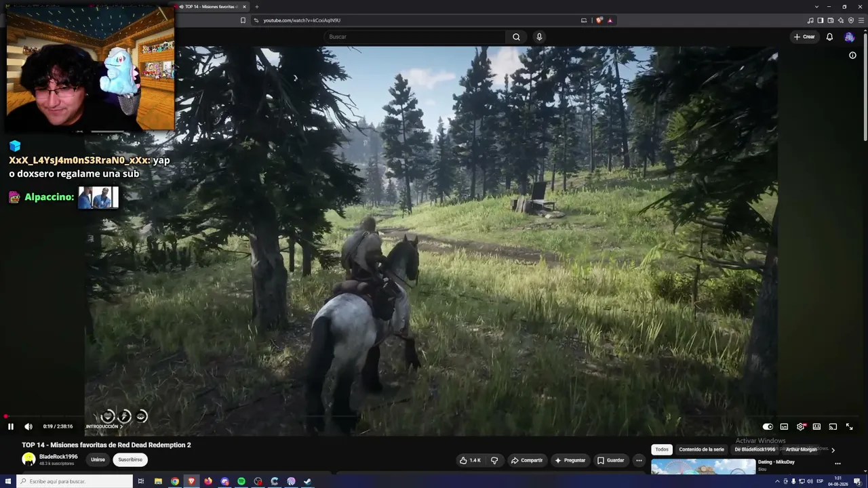
Task: Dislike the video
Action: (494, 460)
